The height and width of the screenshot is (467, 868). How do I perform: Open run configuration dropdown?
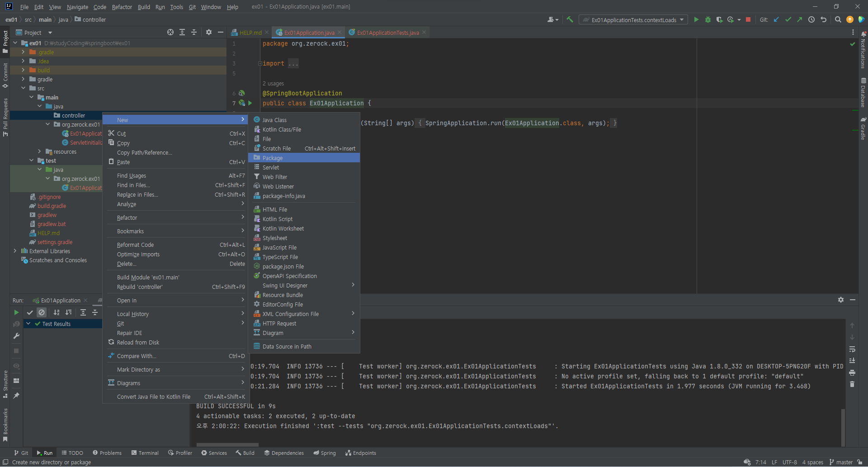click(633, 20)
